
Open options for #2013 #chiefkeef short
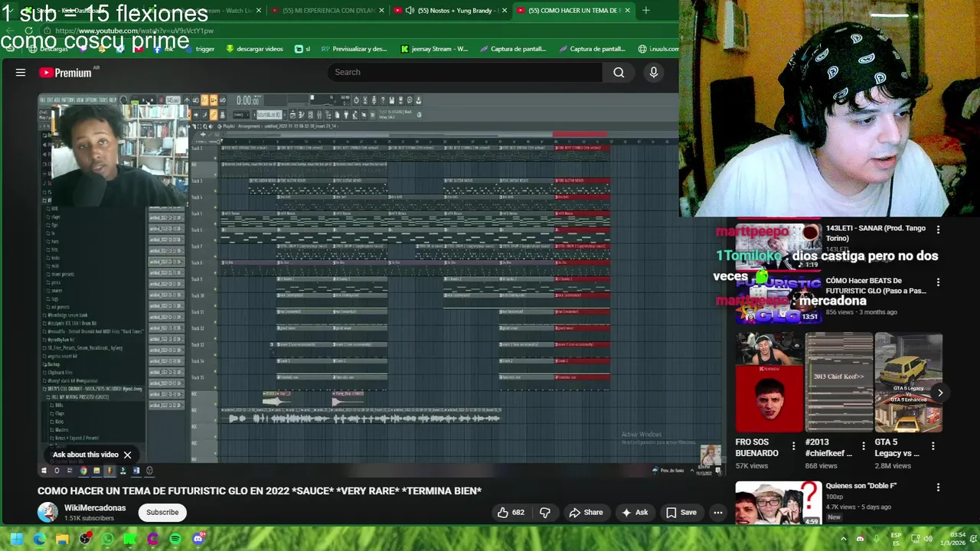(x=863, y=445)
